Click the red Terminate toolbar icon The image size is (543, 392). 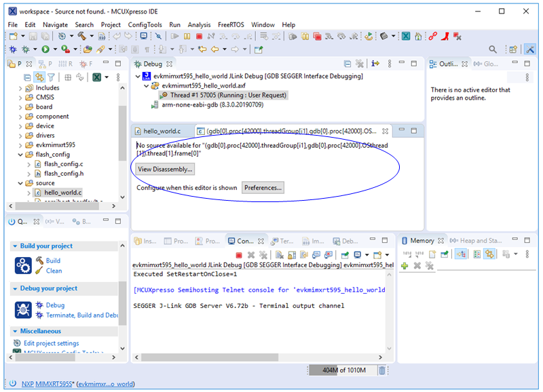point(199,37)
